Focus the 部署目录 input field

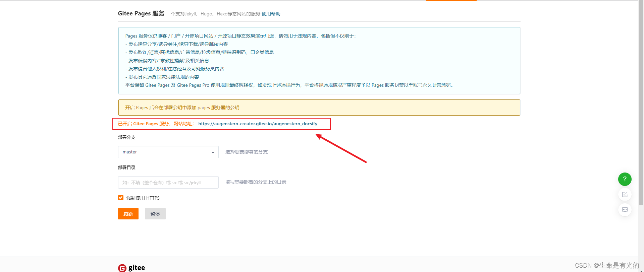click(168, 182)
